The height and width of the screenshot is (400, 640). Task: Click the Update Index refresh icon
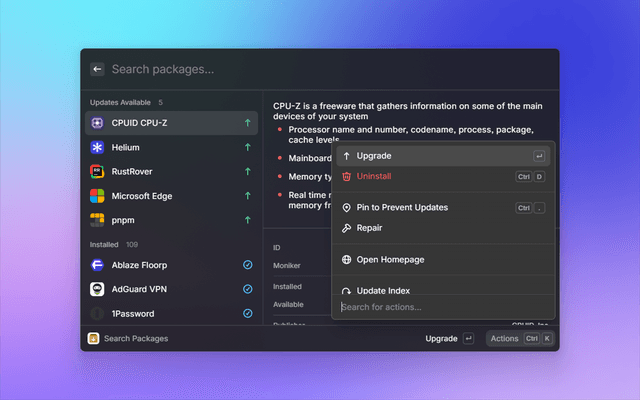click(346, 291)
